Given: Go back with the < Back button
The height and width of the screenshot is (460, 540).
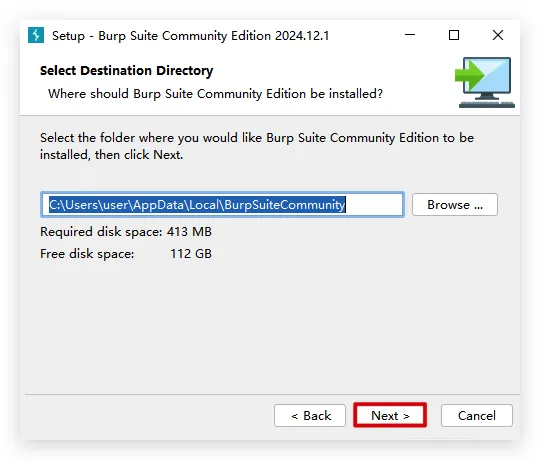Looking at the screenshot, I should pyautogui.click(x=310, y=415).
